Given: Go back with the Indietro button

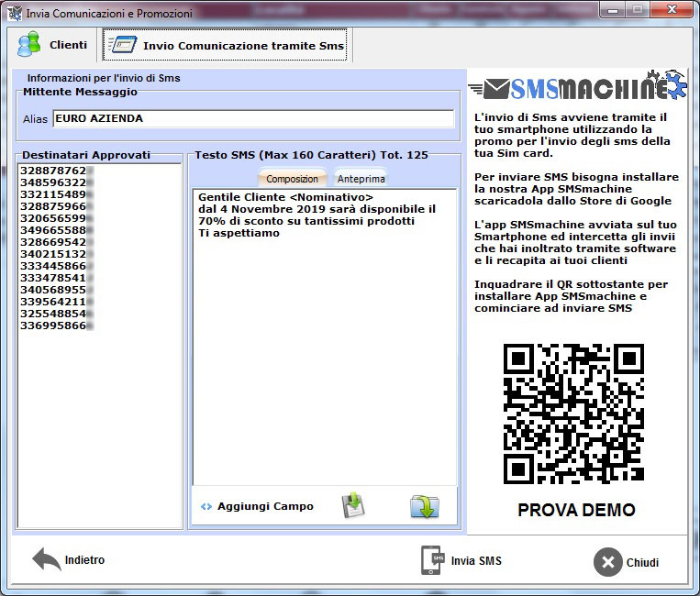Looking at the screenshot, I should click(69, 559).
